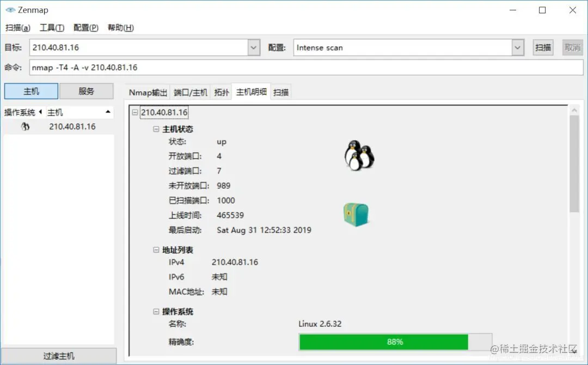
Task: Click the Intense scan profile field
Action: [403, 47]
